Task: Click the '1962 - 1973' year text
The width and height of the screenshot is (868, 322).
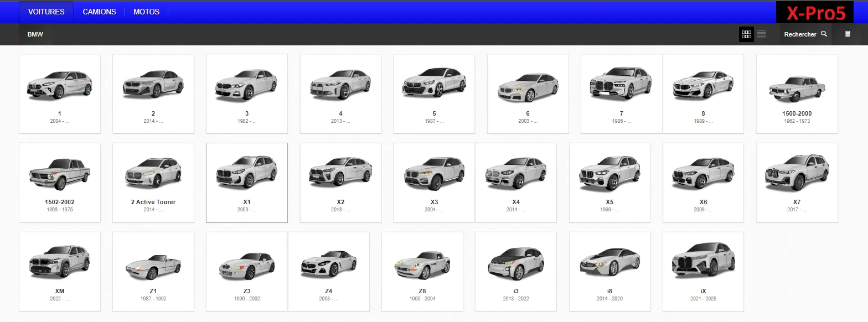Action: tap(797, 121)
